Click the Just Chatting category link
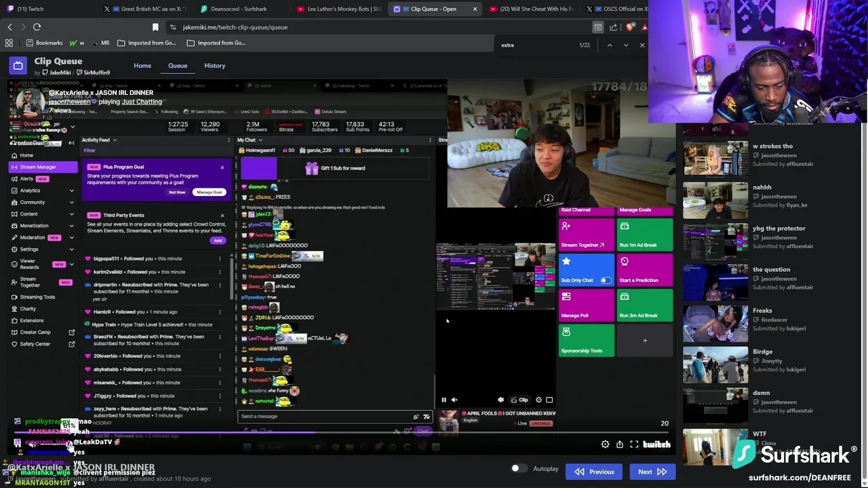868x488 pixels. pos(142,102)
